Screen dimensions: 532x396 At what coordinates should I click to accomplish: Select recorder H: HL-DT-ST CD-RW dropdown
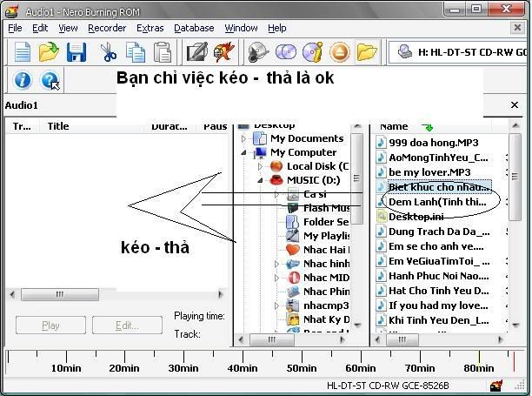click(x=460, y=52)
